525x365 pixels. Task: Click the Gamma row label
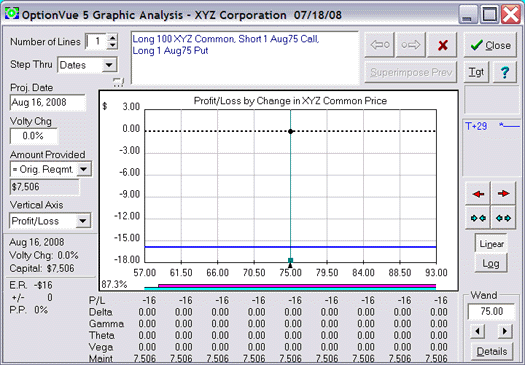106,324
